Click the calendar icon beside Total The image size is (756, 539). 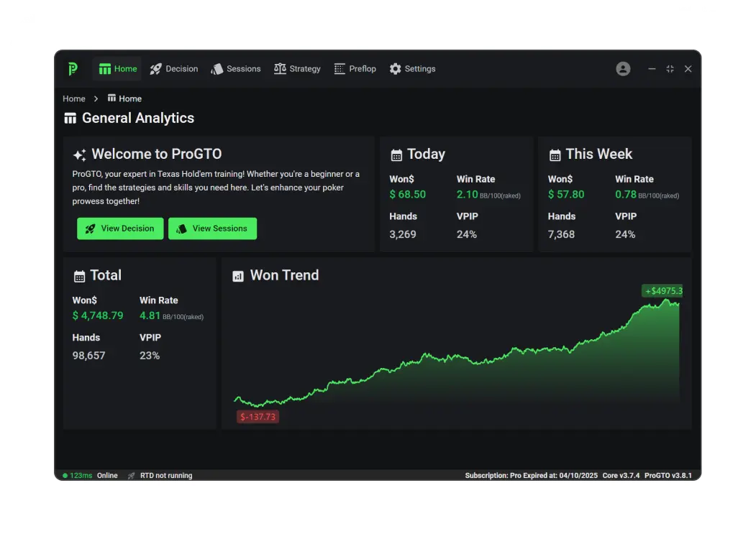(x=79, y=277)
